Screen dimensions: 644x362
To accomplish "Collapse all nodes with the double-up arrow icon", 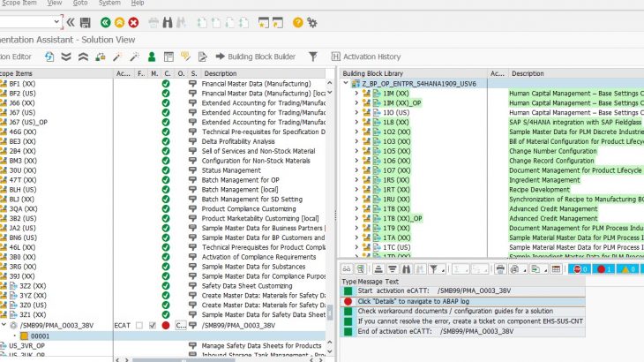I will coord(84,57).
